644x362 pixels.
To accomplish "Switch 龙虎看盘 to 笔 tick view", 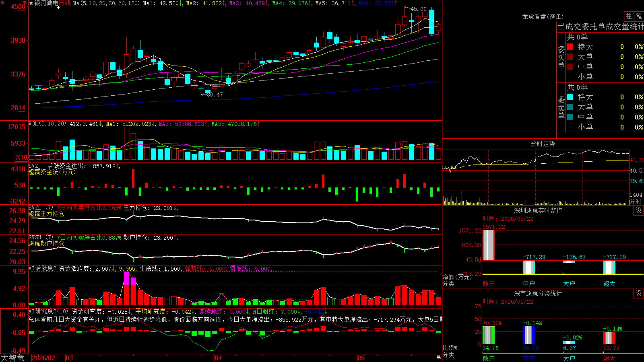I will coord(639,16).
